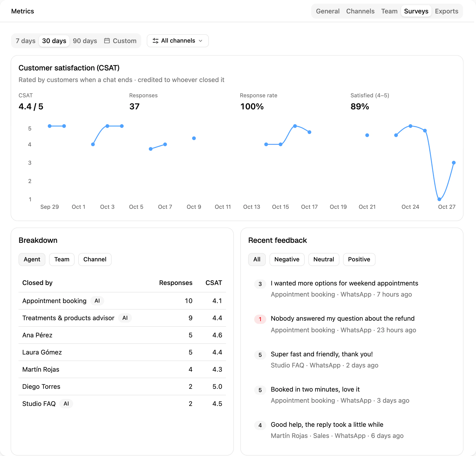Image resolution: width=476 pixels, height=456 pixels.
Task: Click the Responses value 37
Action: click(134, 106)
